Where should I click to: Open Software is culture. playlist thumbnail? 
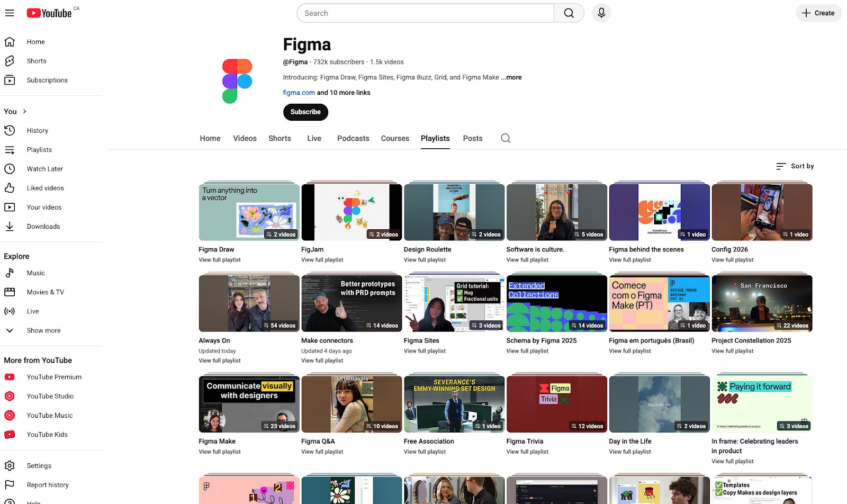pos(557,212)
